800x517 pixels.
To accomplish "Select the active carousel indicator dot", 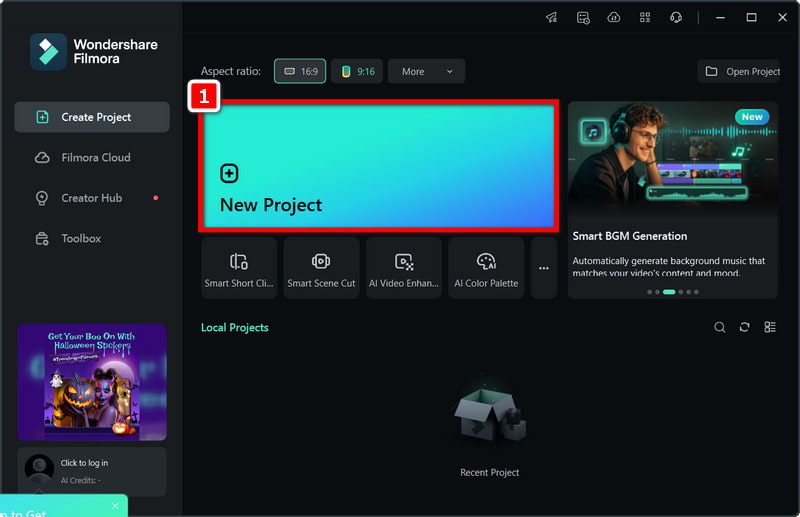I will click(x=669, y=292).
